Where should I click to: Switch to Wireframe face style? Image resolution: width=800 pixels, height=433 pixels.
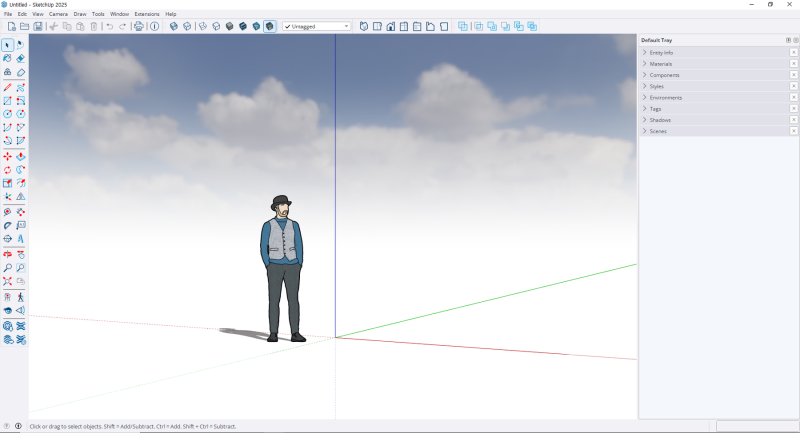203,27
